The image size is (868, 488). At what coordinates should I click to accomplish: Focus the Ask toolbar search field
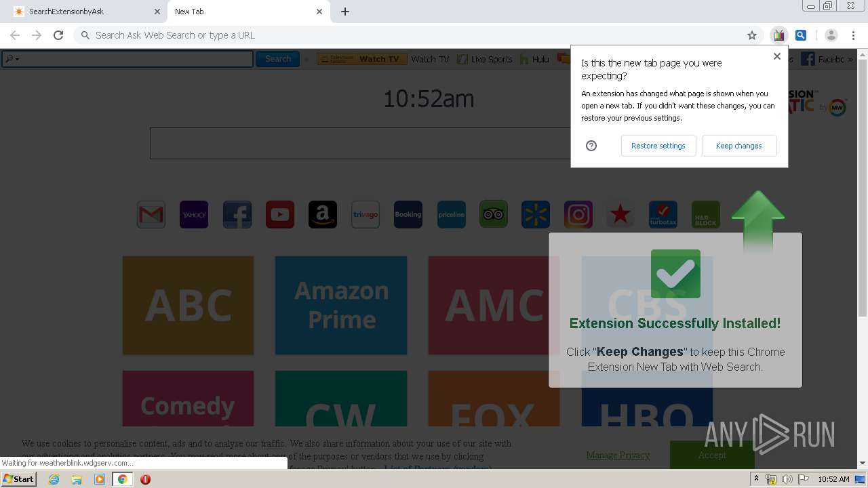click(x=127, y=59)
